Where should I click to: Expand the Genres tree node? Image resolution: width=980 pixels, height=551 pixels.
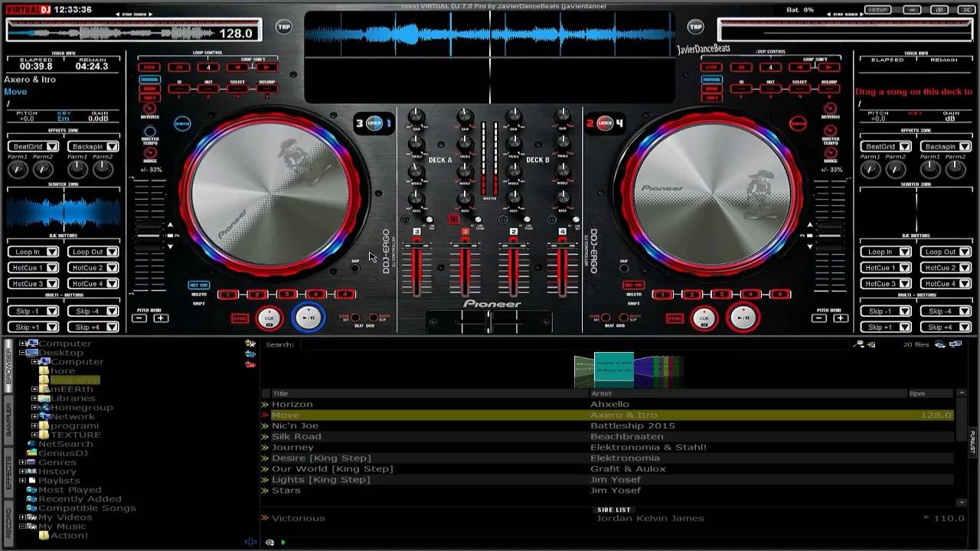(x=23, y=462)
